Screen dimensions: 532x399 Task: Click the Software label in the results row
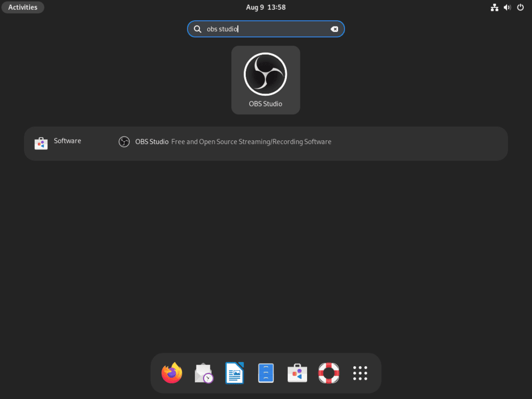[67, 141]
